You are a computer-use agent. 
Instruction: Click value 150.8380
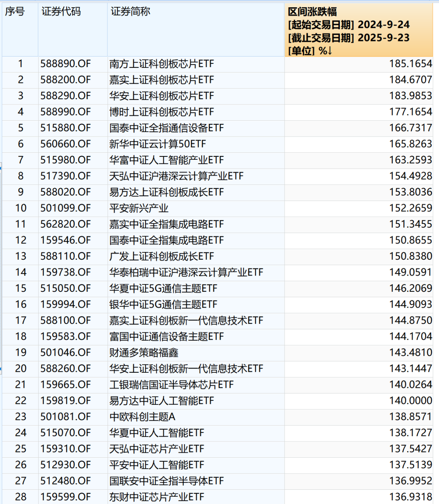411,256
